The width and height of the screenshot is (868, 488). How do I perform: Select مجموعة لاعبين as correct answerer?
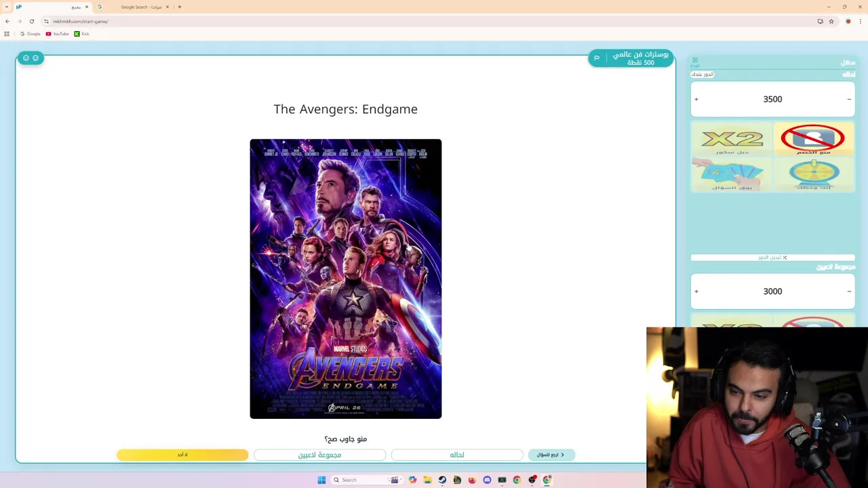[x=320, y=455]
